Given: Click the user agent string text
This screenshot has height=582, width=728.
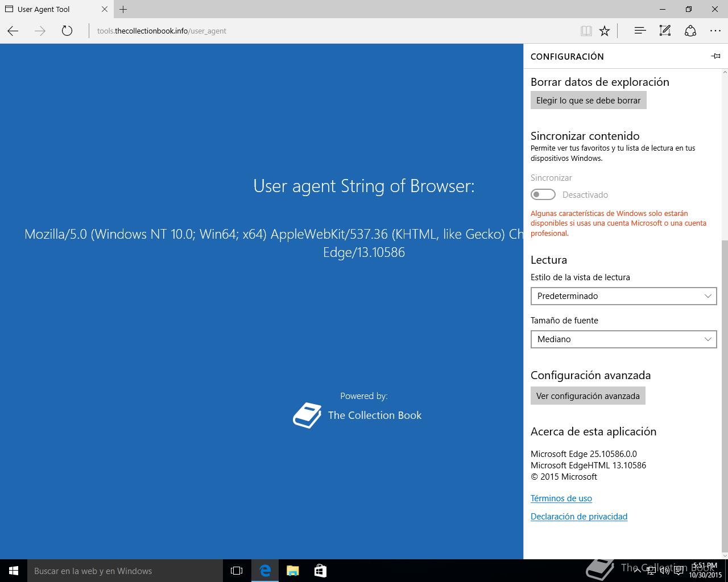Looking at the screenshot, I should point(274,243).
